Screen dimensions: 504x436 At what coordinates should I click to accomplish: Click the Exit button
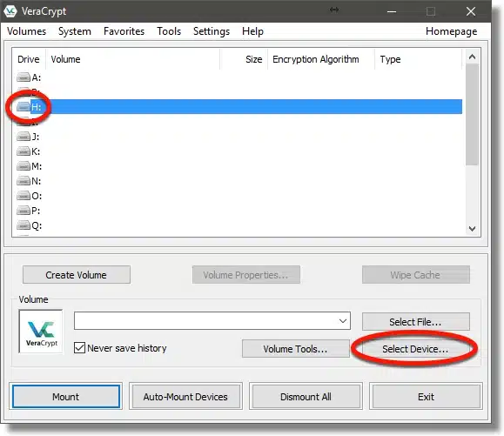tap(426, 397)
